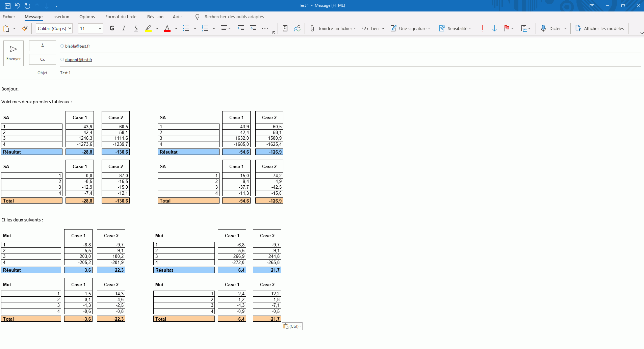
Task: Click the Envoyer send button
Action: coord(14,53)
